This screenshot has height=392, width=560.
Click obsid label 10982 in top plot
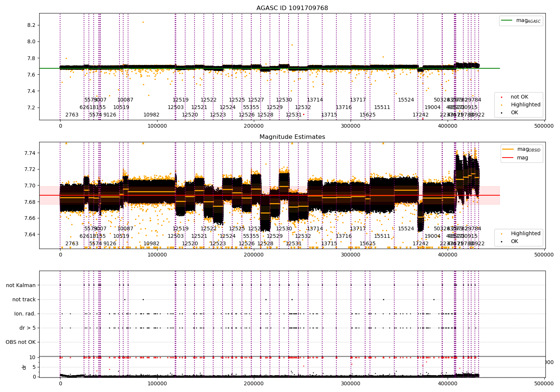(x=152, y=115)
